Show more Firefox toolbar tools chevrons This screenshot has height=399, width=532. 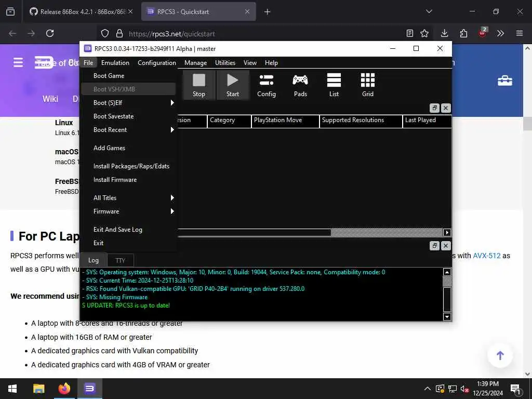[x=500, y=33]
